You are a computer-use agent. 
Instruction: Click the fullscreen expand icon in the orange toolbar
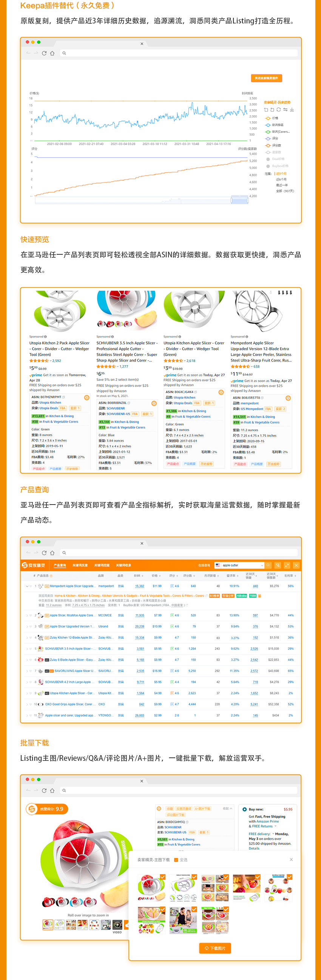(287, 565)
